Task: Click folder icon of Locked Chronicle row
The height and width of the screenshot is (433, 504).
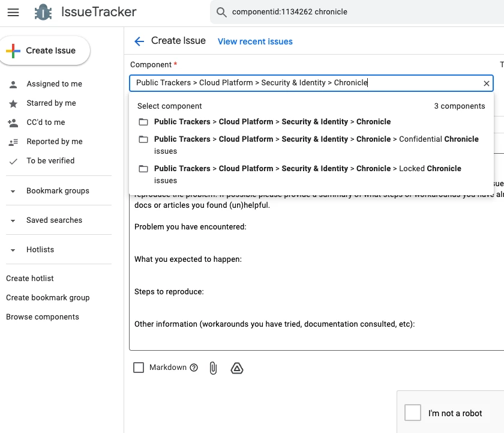Action: point(143,169)
